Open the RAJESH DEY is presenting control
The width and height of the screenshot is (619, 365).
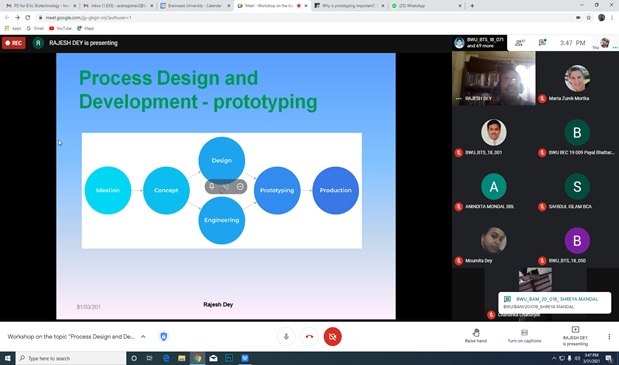point(575,336)
